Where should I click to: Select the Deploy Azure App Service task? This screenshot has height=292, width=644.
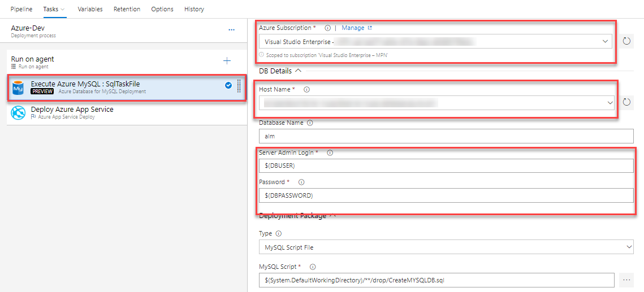click(127, 113)
